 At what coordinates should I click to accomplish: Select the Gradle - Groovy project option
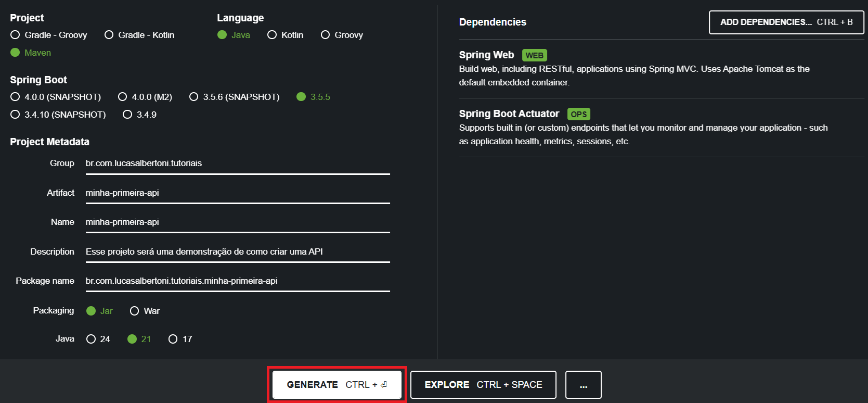coord(49,35)
